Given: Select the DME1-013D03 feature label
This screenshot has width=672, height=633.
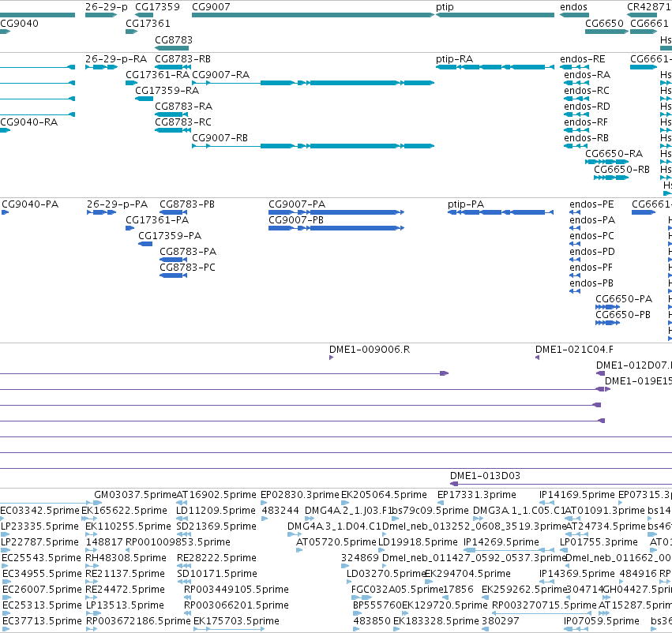Looking at the screenshot, I should tap(485, 476).
